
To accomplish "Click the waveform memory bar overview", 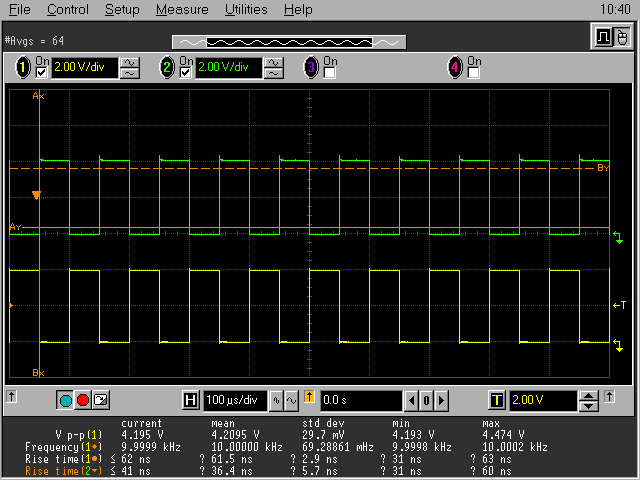I will pyautogui.click(x=290, y=42).
